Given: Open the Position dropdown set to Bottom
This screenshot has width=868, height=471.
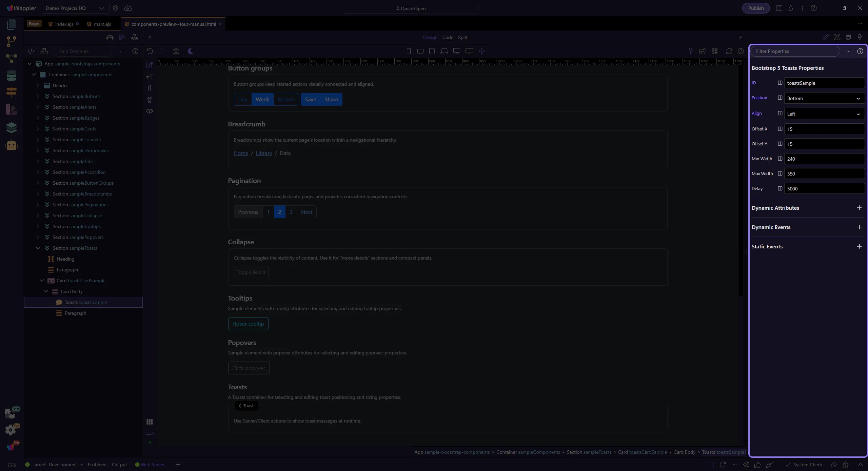Looking at the screenshot, I should (824, 98).
